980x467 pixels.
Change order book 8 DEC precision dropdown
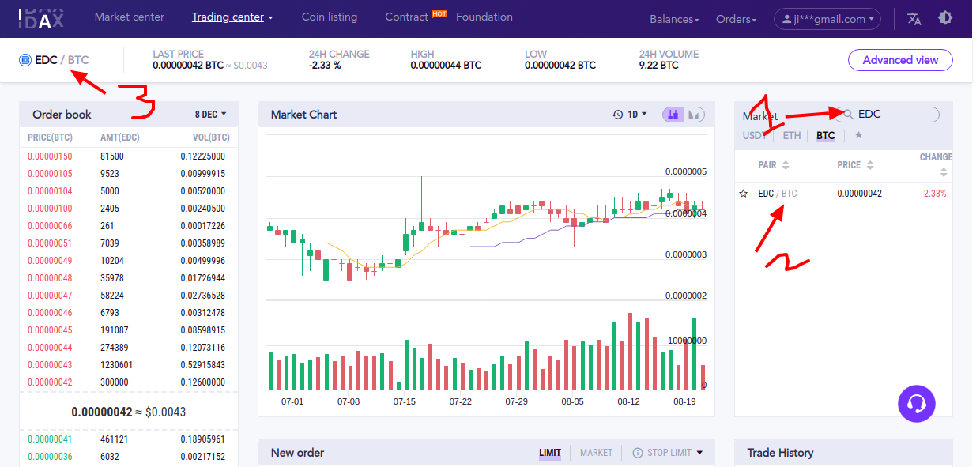[210, 115]
